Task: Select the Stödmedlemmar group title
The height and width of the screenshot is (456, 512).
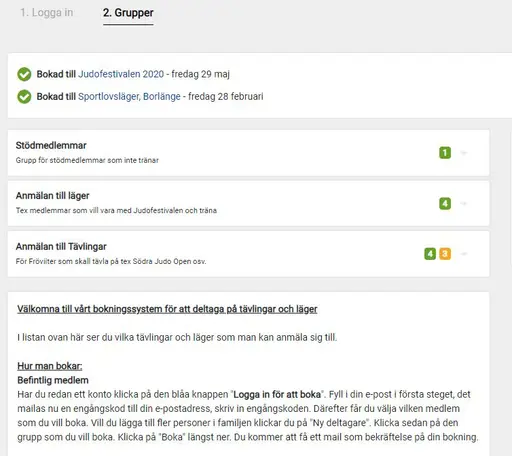Action: [x=51, y=145]
